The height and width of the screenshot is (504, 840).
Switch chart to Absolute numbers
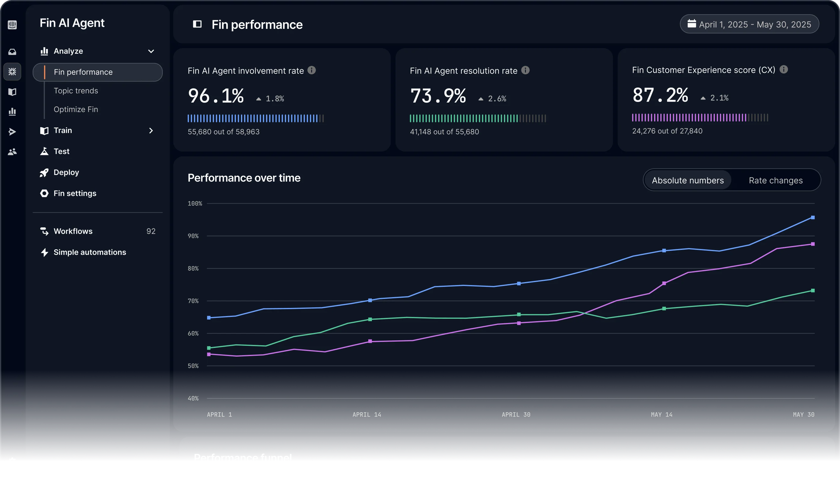coord(688,180)
